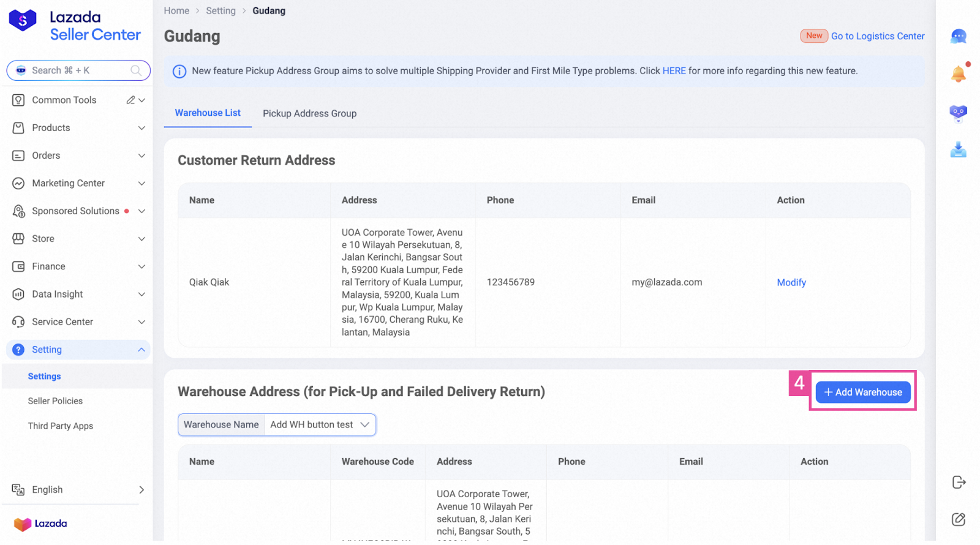Select the Warehouse List tab
Screen dimensions: 980x545
click(x=208, y=113)
